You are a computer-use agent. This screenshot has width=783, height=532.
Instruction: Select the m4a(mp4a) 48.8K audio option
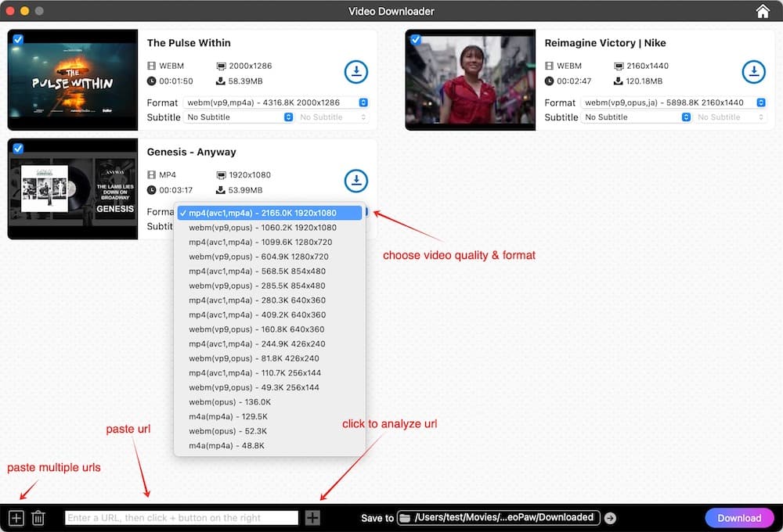click(x=227, y=445)
